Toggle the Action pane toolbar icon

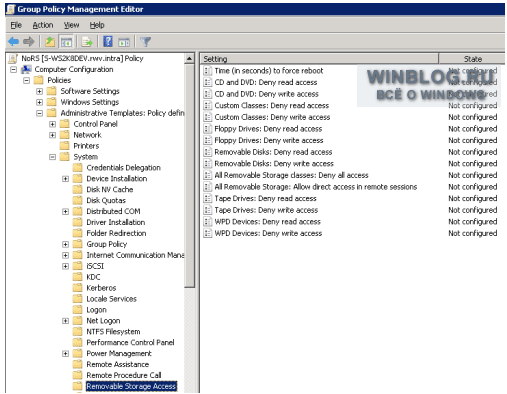point(124,42)
